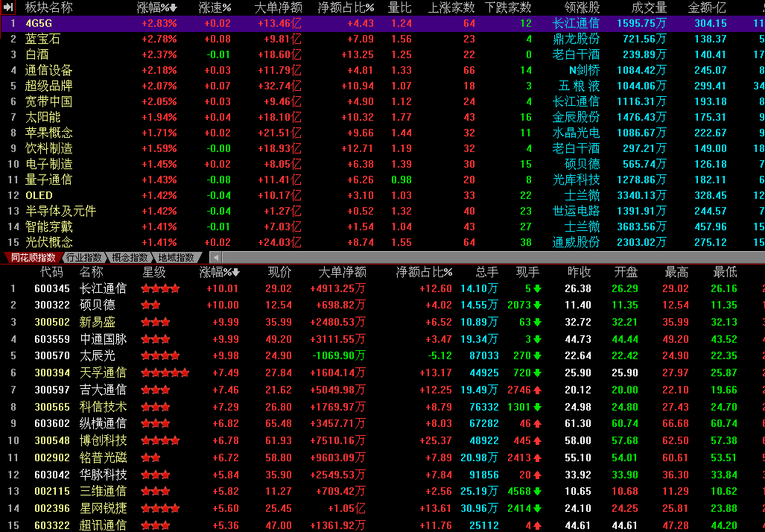Click leading stock 通威股份 in the 光伏概念 row
The width and height of the screenshot is (765, 532).
(x=577, y=242)
